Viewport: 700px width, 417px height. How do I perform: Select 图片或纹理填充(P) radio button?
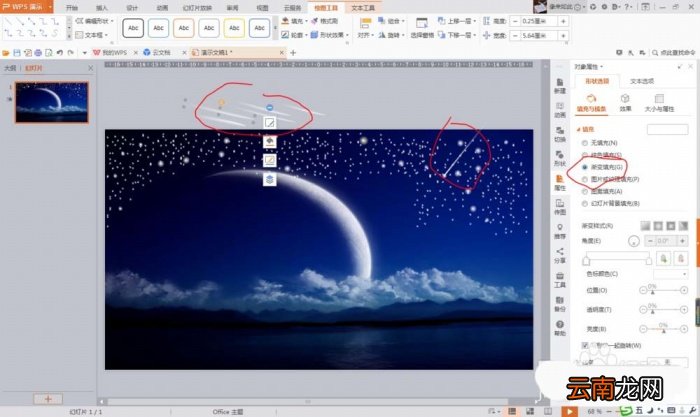(x=584, y=179)
